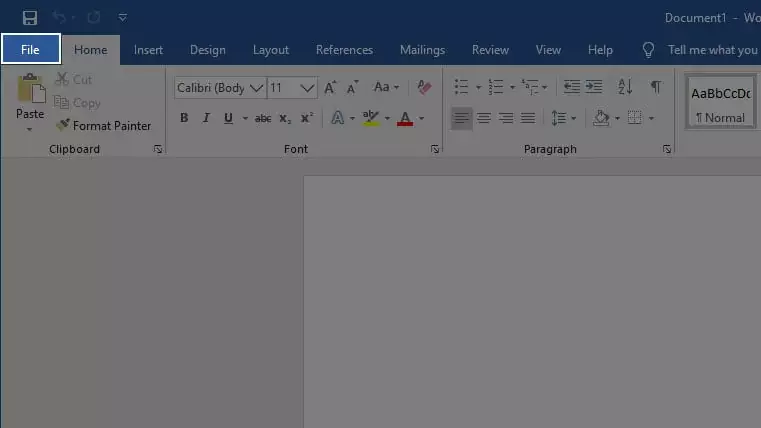This screenshot has width=761, height=428.
Task: Click the Sort A to Z icon
Action: click(625, 88)
